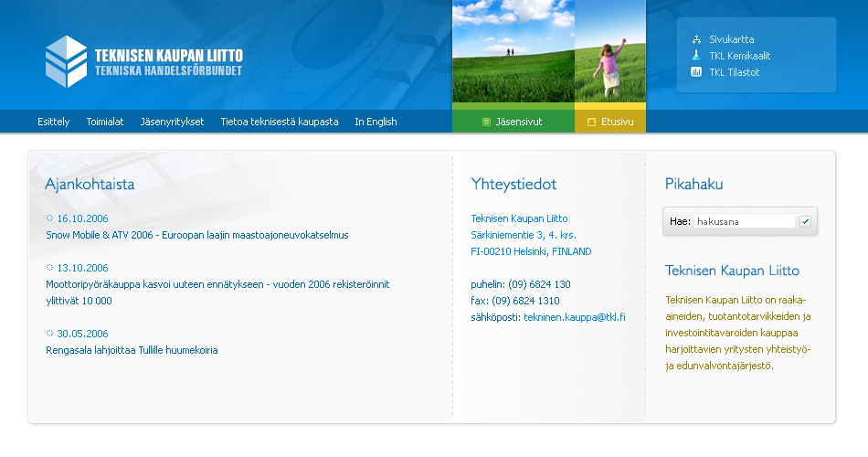Screen dimensions: 868x457
Task: Click the Sivukartta sitemap icon
Action: 696,39
